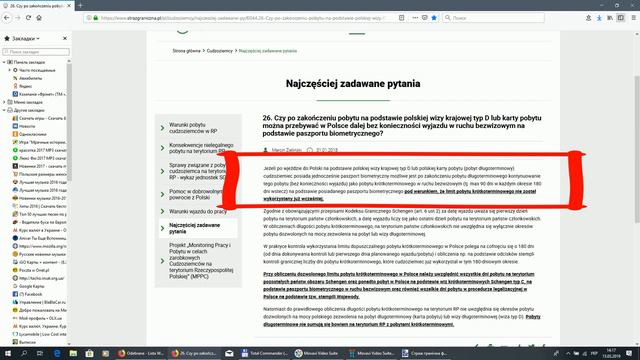
Task: Open File Explorer from the taskbar
Action: pos(73,353)
